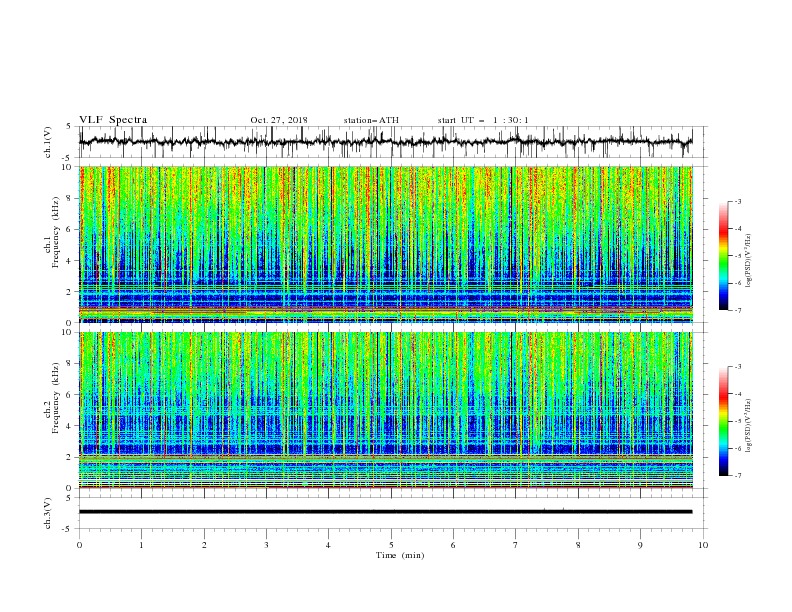Click the "-5" tick on ch.3(V) axis
The height and width of the screenshot is (612, 792).
(x=68, y=529)
